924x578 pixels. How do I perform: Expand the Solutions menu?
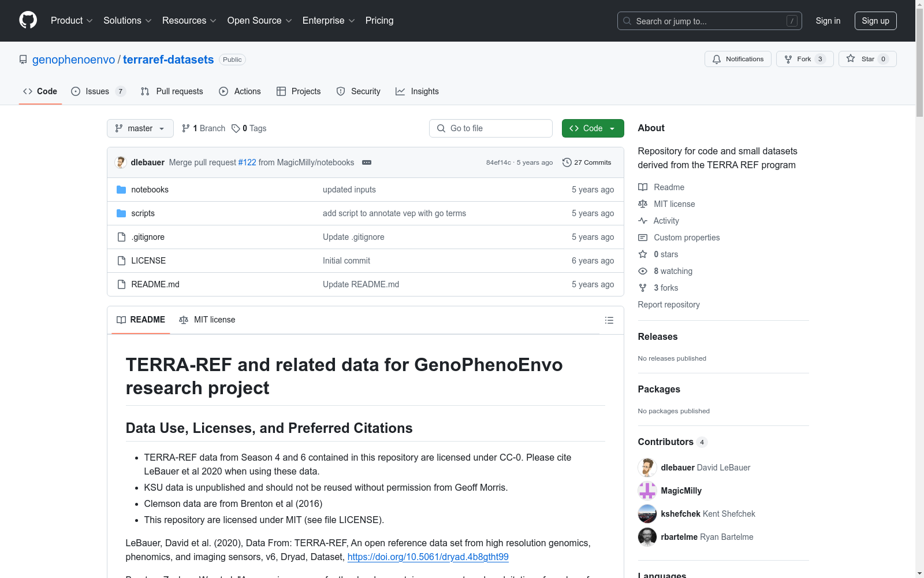(x=128, y=20)
